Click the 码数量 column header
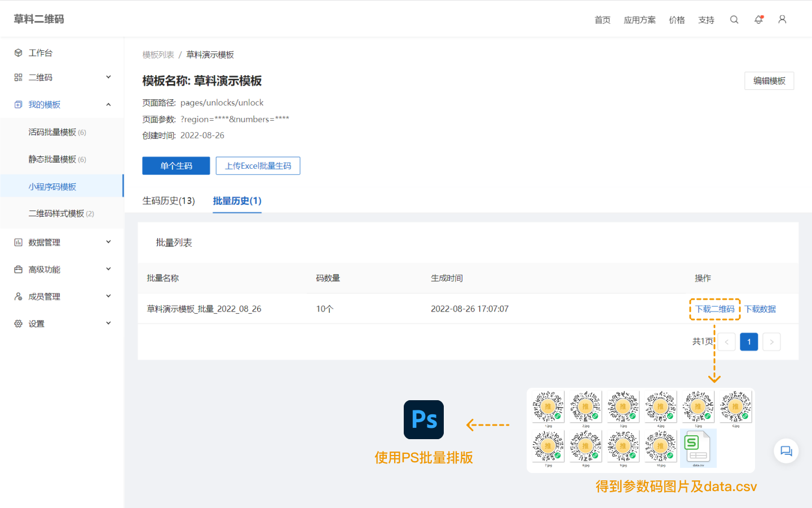Viewport: 812px width, 508px height. [x=328, y=278]
